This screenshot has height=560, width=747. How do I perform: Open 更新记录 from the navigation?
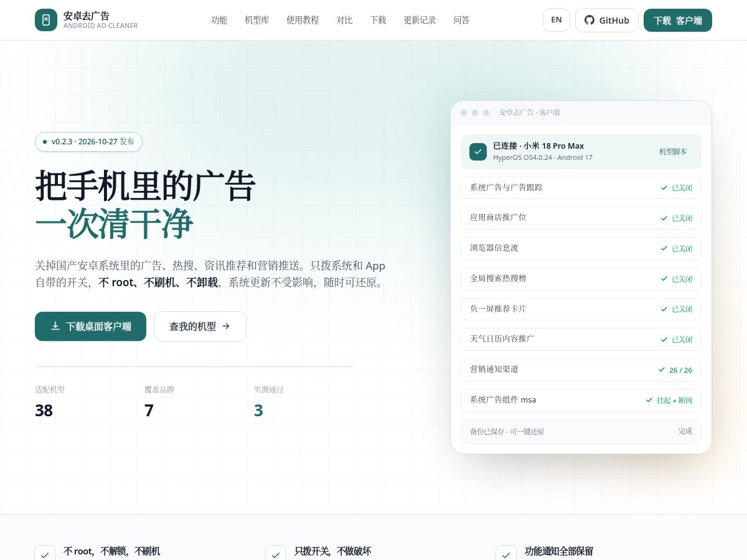(x=420, y=20)
